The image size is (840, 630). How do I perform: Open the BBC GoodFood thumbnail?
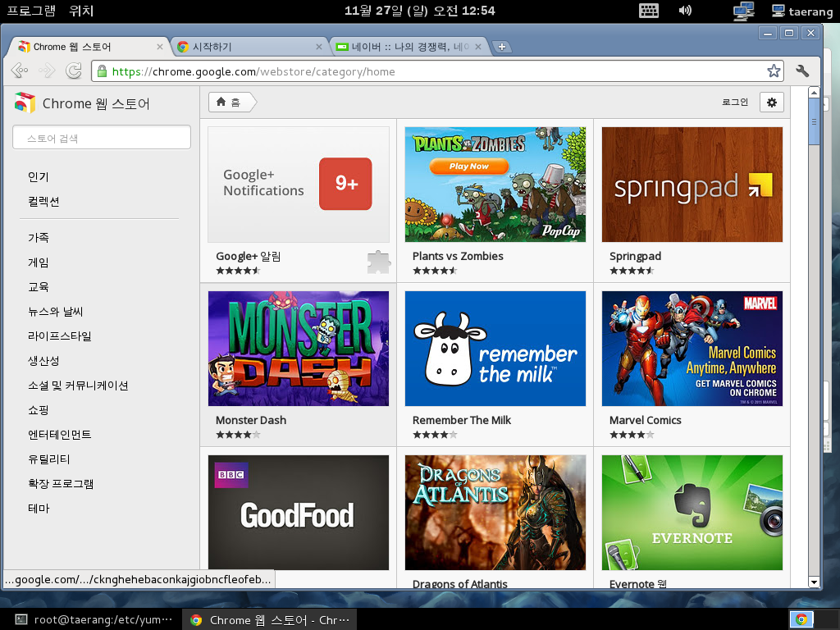299,513
